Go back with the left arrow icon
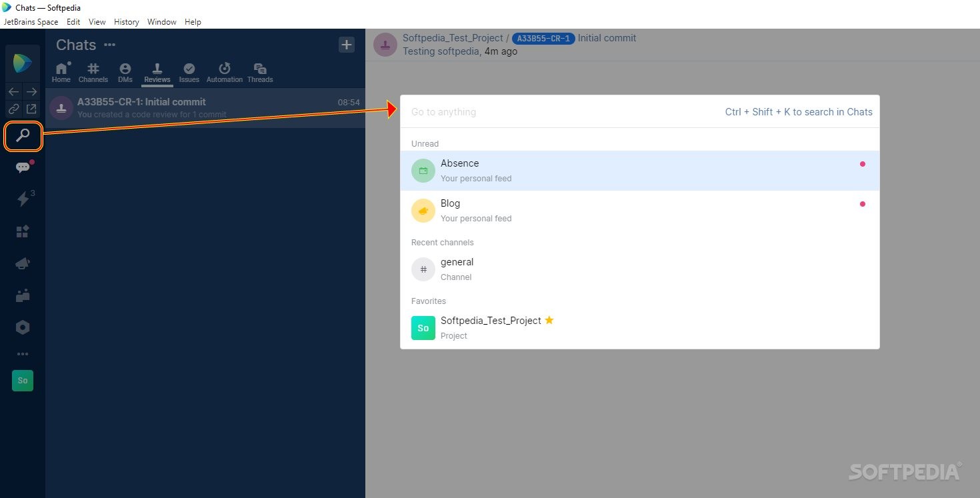Screen dimensions: 980x498 [13, 91]
